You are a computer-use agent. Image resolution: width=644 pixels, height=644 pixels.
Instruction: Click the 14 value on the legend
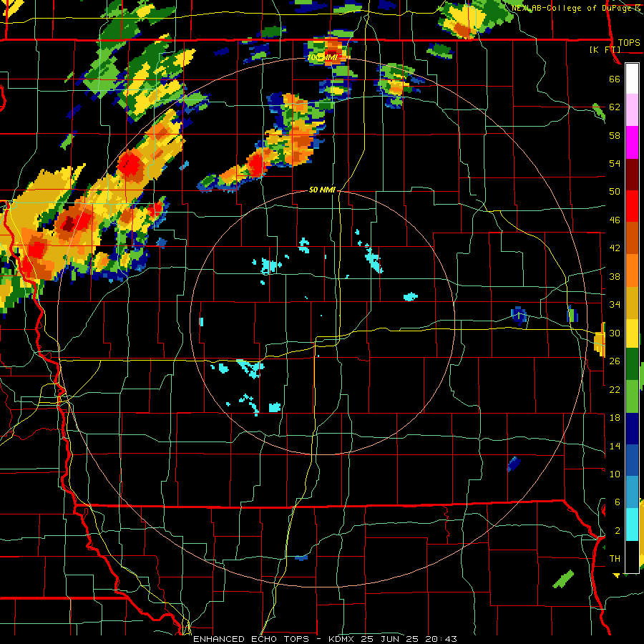(x=615, y=446)
